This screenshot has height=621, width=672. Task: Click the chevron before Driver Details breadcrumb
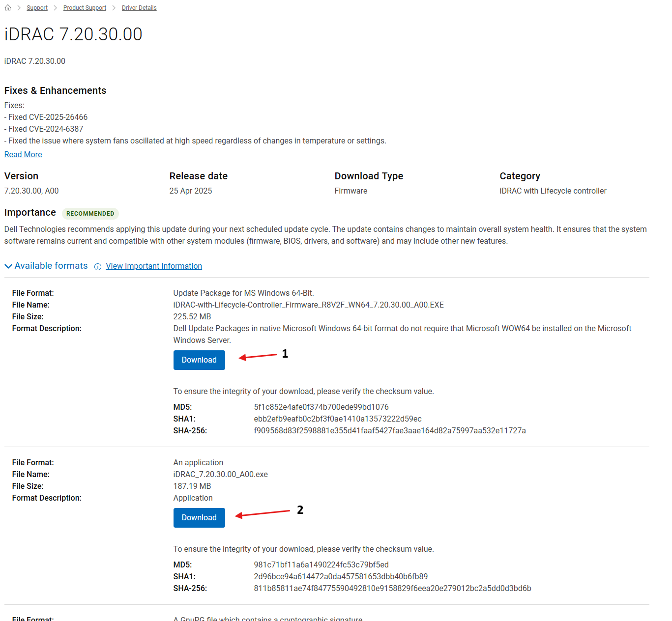(114, 8)
